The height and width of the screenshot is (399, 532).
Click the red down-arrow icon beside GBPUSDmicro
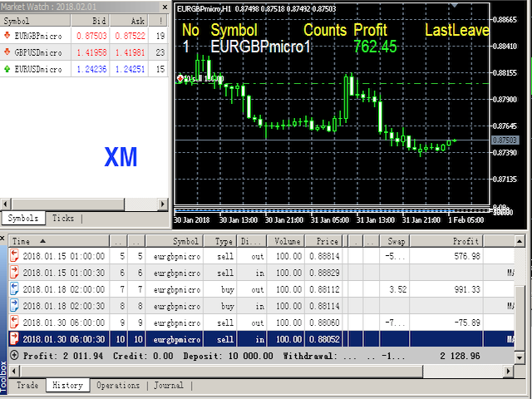tap(7, 52)
